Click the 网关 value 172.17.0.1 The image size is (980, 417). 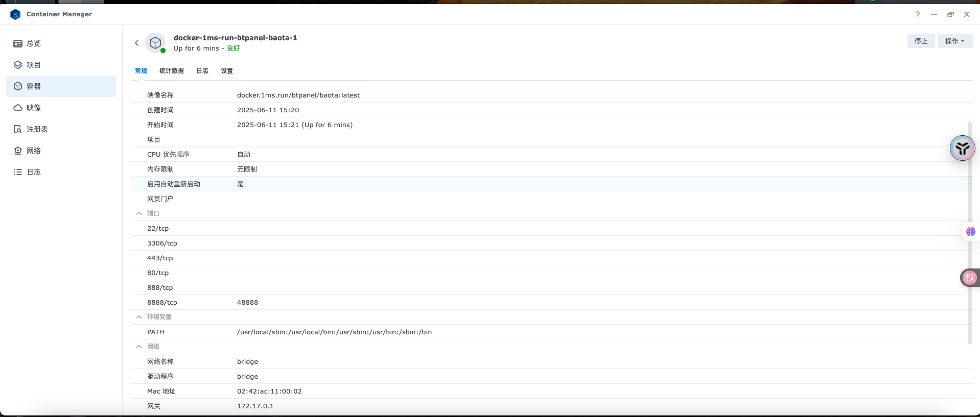point(255,406)
